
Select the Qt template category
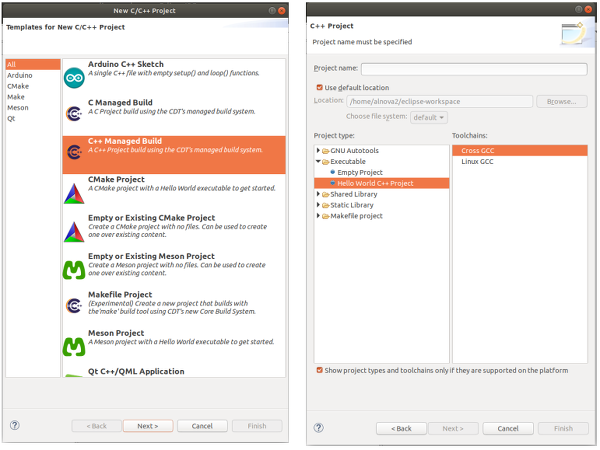tap(33, 118)
